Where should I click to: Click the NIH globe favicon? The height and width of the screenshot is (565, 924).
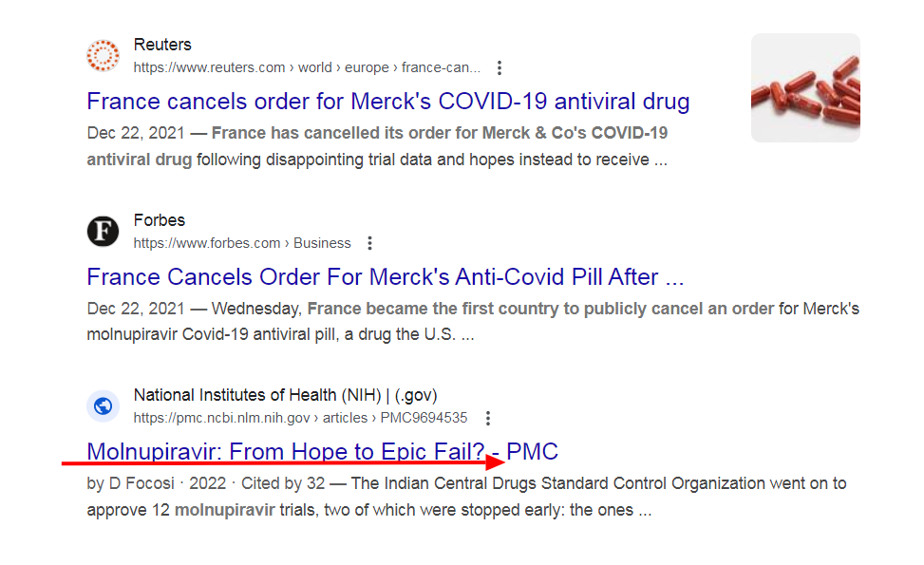pyautogui.click(x=104, y=405)
